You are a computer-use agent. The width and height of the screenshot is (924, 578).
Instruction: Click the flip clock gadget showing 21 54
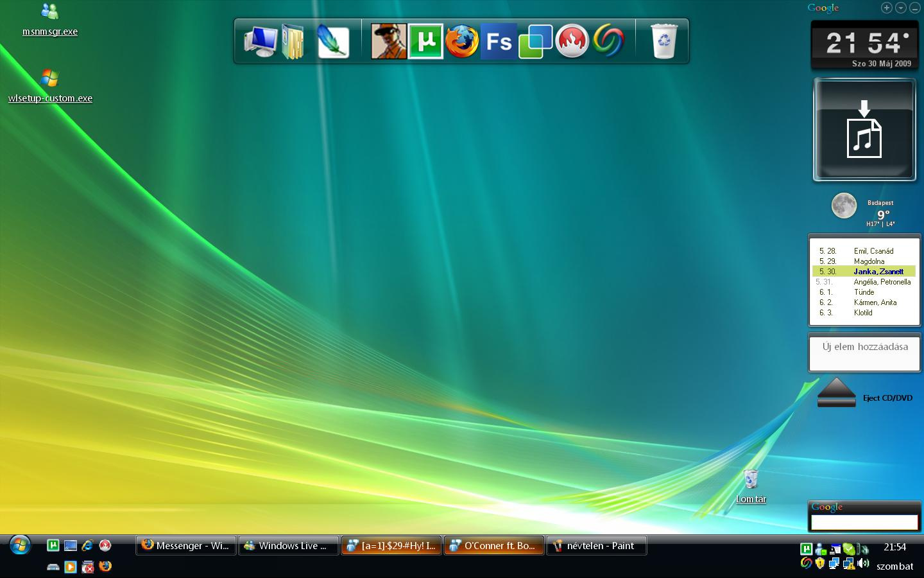click(x=864, y=45)
